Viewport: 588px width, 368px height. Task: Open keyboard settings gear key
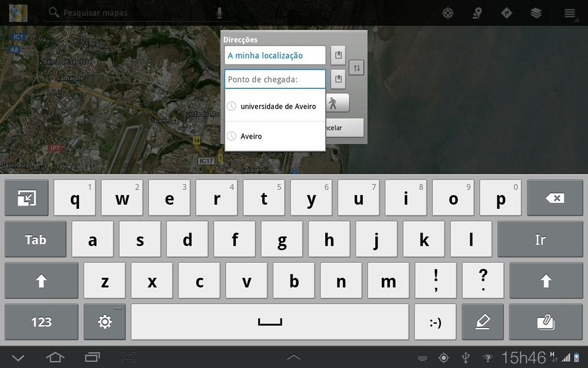pos(105,322)
